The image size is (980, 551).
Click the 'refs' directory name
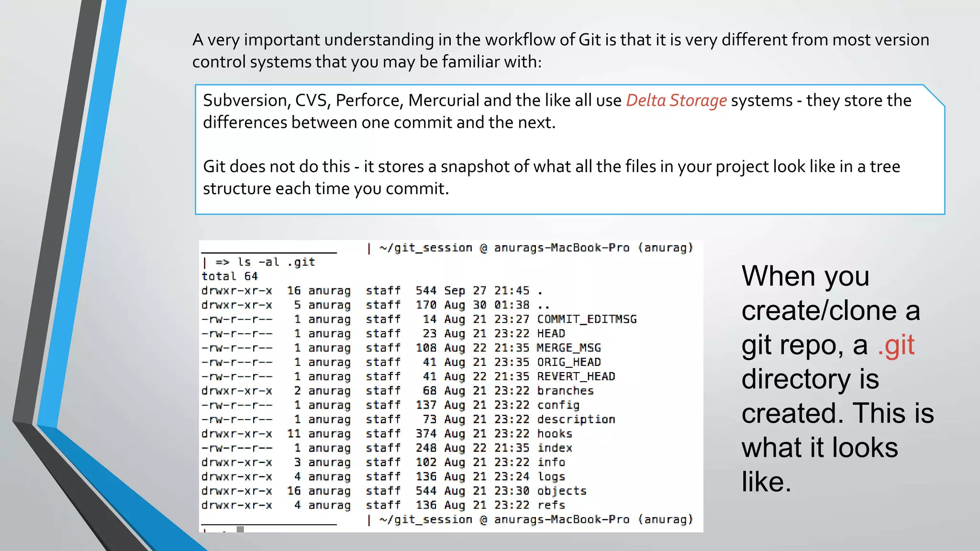(x=551, y=505)
